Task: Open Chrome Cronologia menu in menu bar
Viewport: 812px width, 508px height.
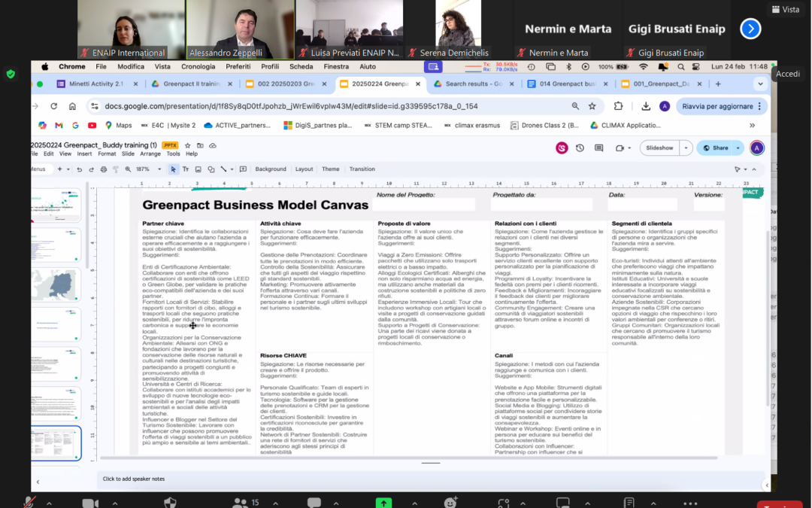Action: (x=198, y=67)
